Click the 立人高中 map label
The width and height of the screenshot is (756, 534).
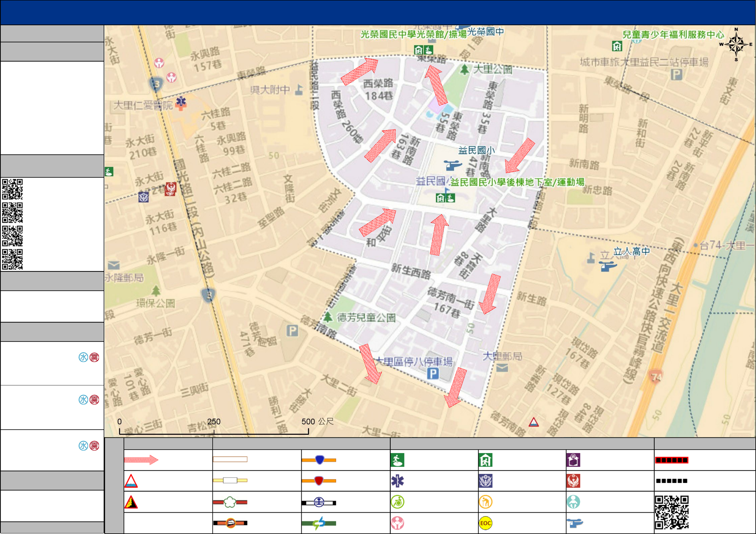coord(631,252)
